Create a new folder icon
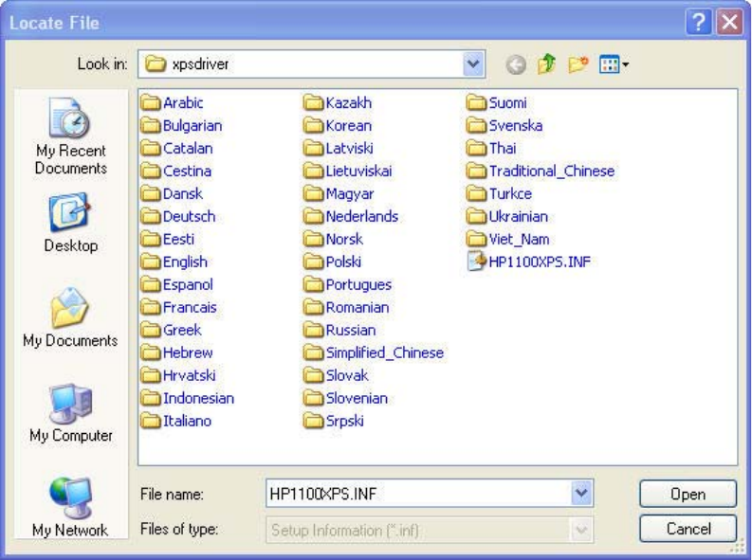 (578, 63)
